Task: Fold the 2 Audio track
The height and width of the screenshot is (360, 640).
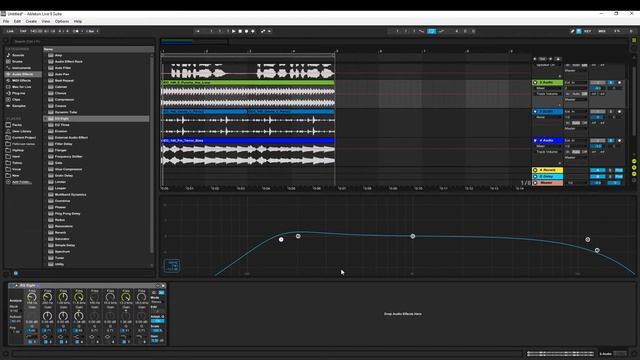Action: pos(535,82)
